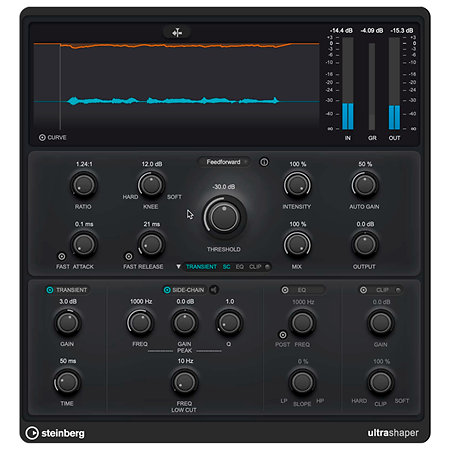
Task: Click the transient TIME knob
Action: click(67, 382)
